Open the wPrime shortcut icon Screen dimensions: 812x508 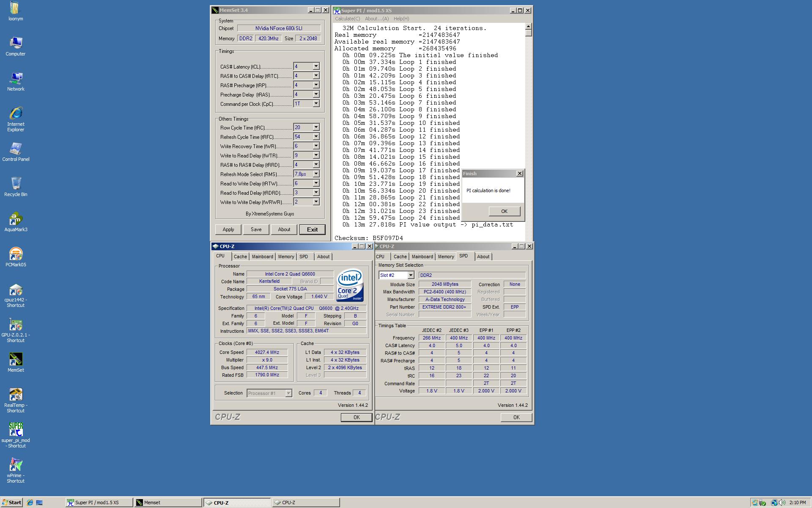pos(15,470)
